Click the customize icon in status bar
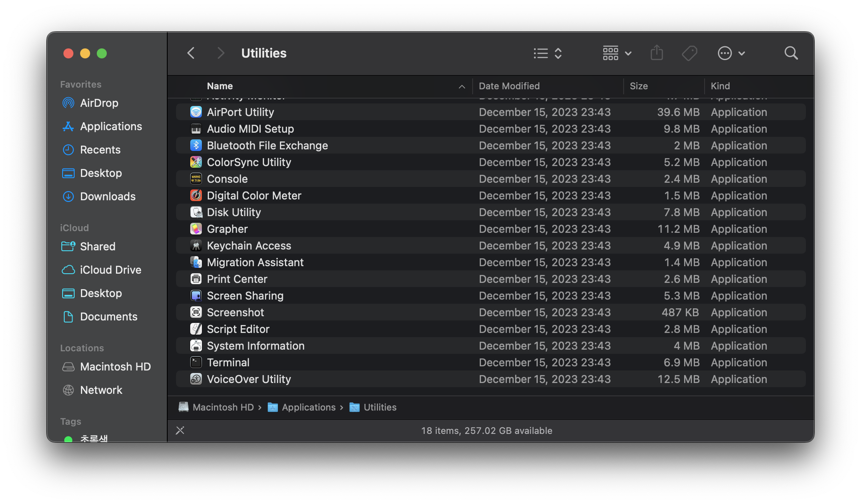 point(180,430)
